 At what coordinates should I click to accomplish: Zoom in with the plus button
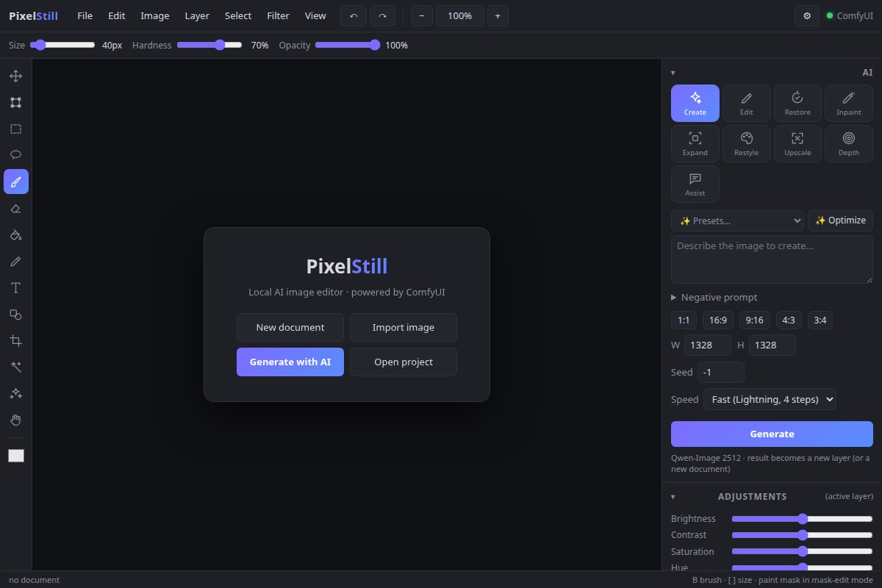[x=498, y=15]
